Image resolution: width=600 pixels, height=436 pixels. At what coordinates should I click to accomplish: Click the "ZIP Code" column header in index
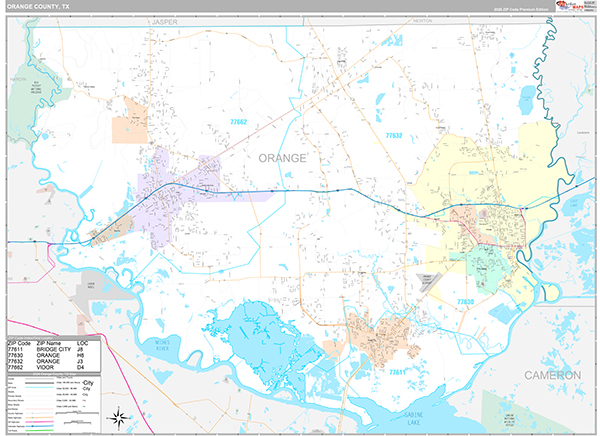coord(19,343)
